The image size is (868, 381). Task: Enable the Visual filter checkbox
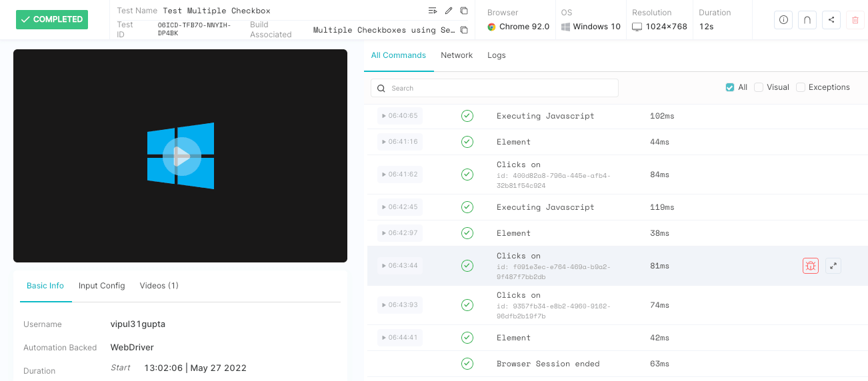coord(759,87)
